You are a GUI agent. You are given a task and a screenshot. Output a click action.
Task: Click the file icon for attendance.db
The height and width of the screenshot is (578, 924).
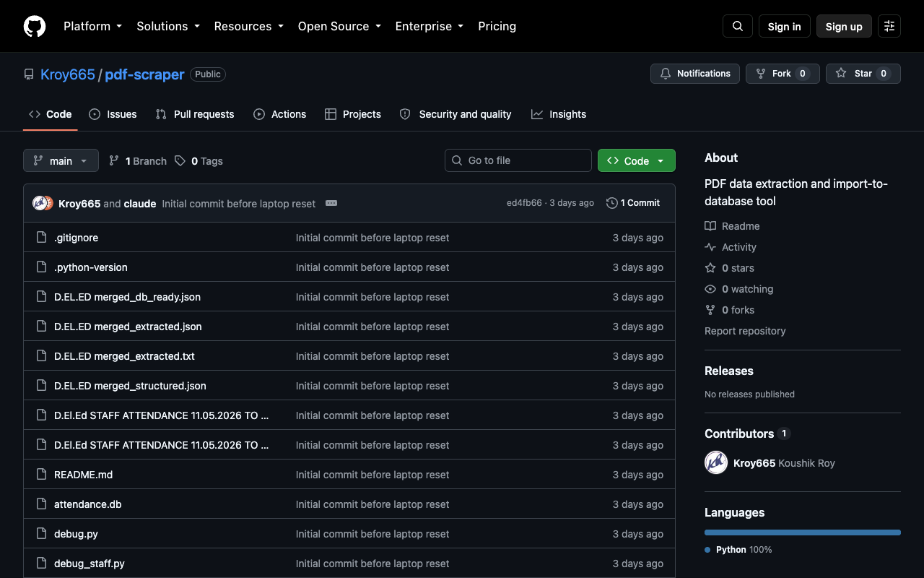pyautogui.click(x=42, y=504)
